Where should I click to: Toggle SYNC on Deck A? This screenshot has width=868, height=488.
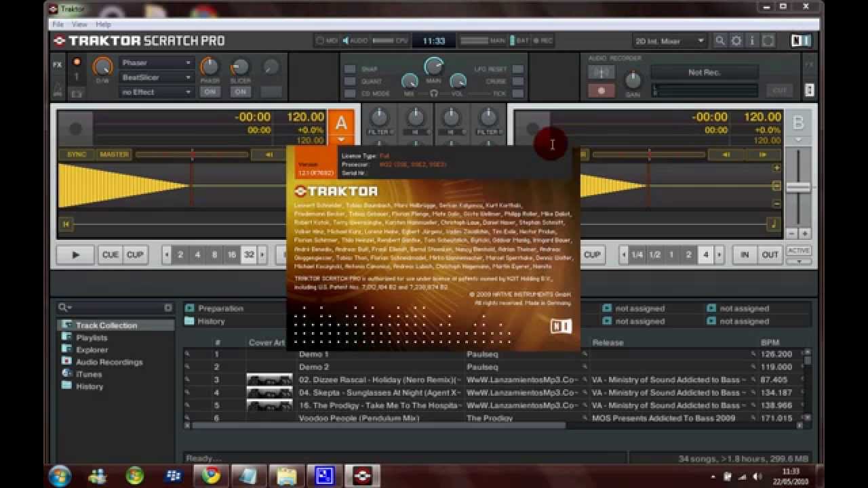pos(77,155)
